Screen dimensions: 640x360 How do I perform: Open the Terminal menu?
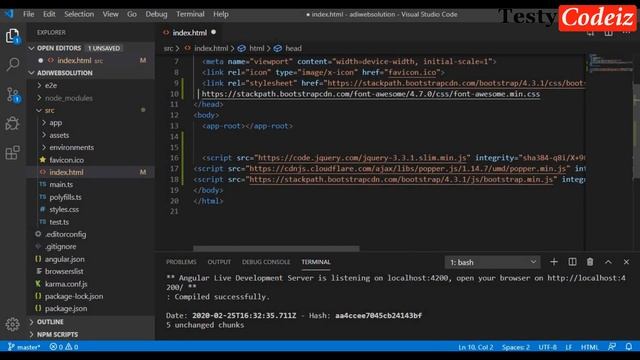pos(190,14)
